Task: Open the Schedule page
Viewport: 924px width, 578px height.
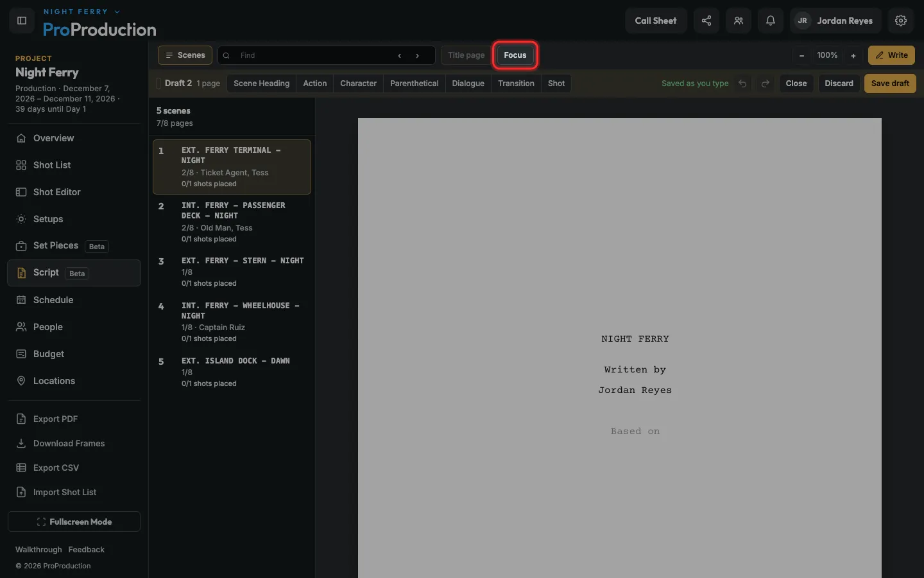Action: click(x=74, y=300)
